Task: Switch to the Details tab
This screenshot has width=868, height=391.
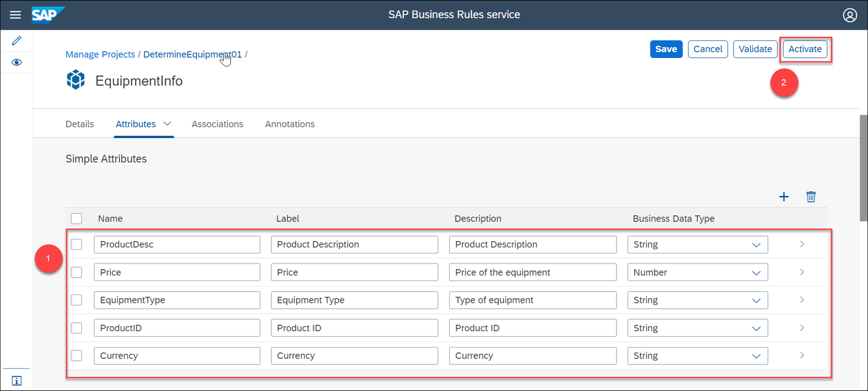Action: pyautogui.click(x=80, y=124)
